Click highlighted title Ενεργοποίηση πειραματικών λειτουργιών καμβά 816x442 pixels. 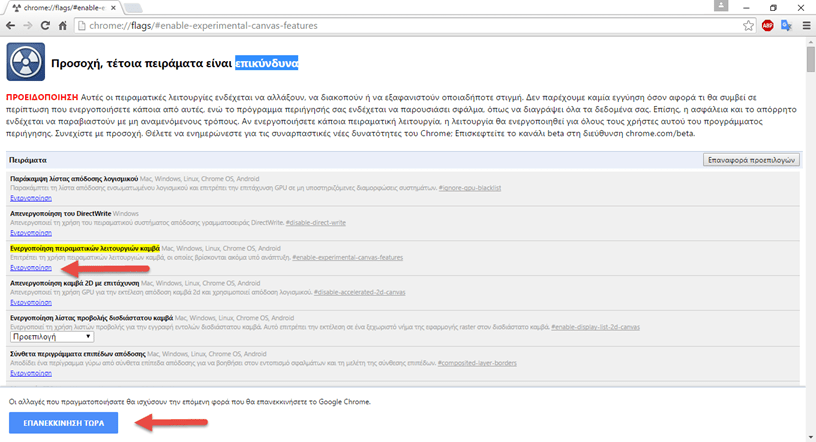click(x=85, y=248)
